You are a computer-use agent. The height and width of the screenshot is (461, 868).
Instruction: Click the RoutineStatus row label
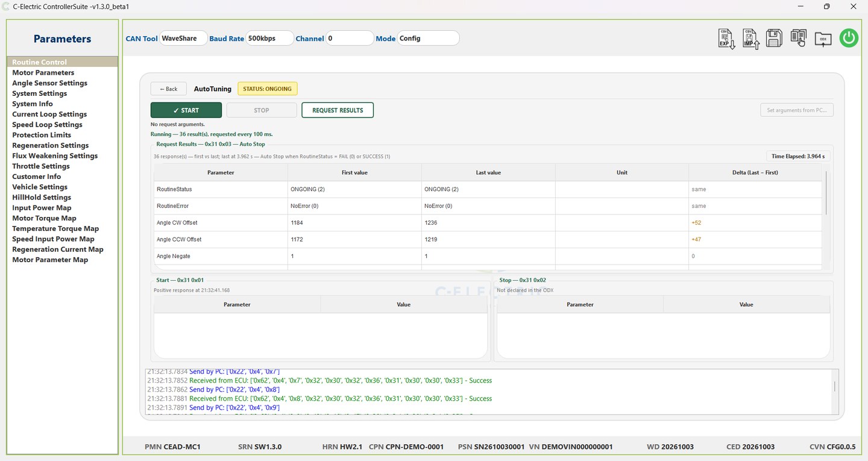click(x=174, y=189)
